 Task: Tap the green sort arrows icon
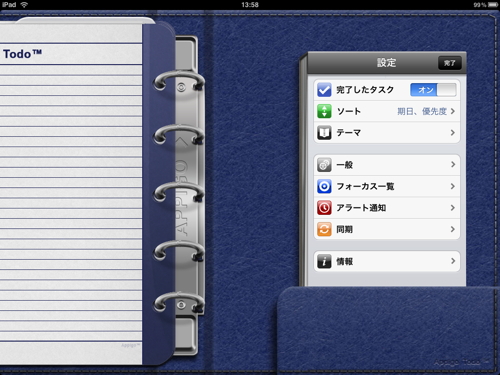324,111
